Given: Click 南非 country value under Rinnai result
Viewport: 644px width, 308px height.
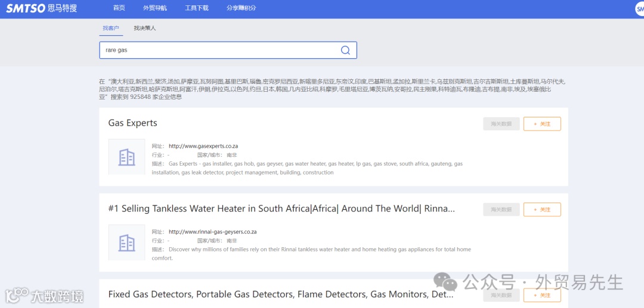Looking at the screenshot, I should 231,241.
